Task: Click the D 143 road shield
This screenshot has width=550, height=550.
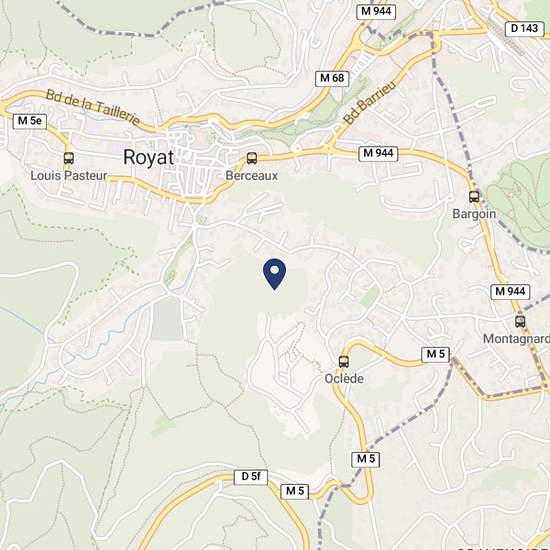Action: tap(524, 29)
